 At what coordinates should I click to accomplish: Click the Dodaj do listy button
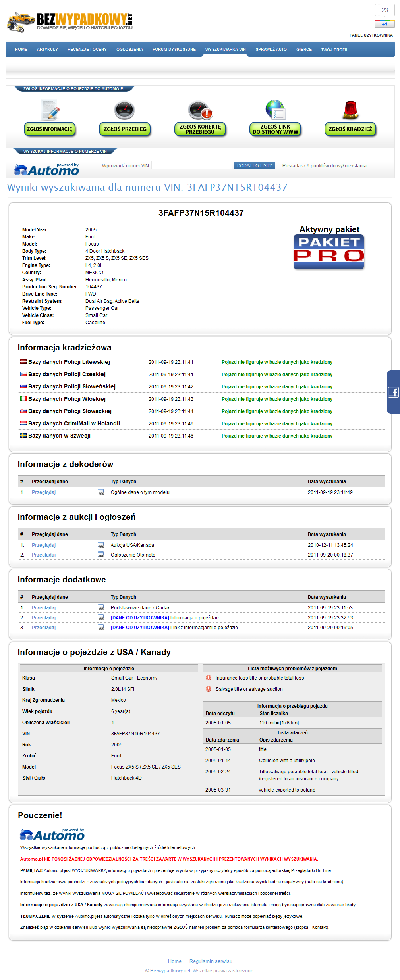[255, 165]
